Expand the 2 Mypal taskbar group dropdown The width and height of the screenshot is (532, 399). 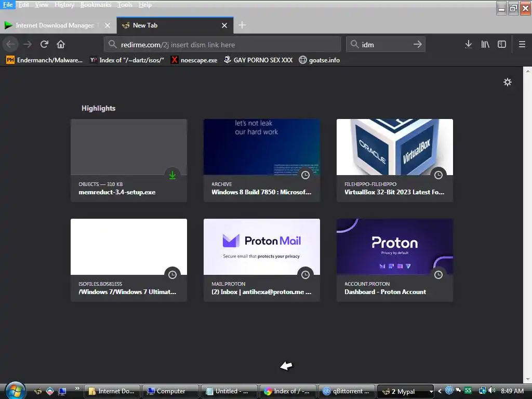tap(431, 391)
